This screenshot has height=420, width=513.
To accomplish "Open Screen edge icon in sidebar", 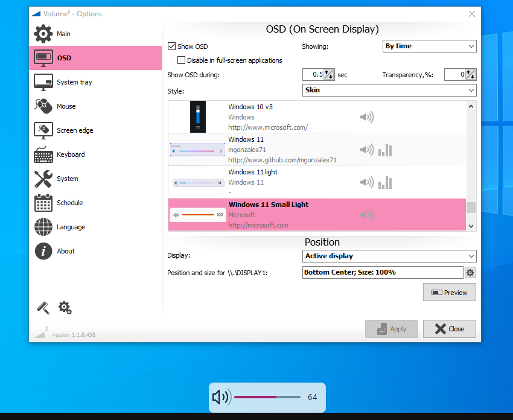I will pos(43,130).
